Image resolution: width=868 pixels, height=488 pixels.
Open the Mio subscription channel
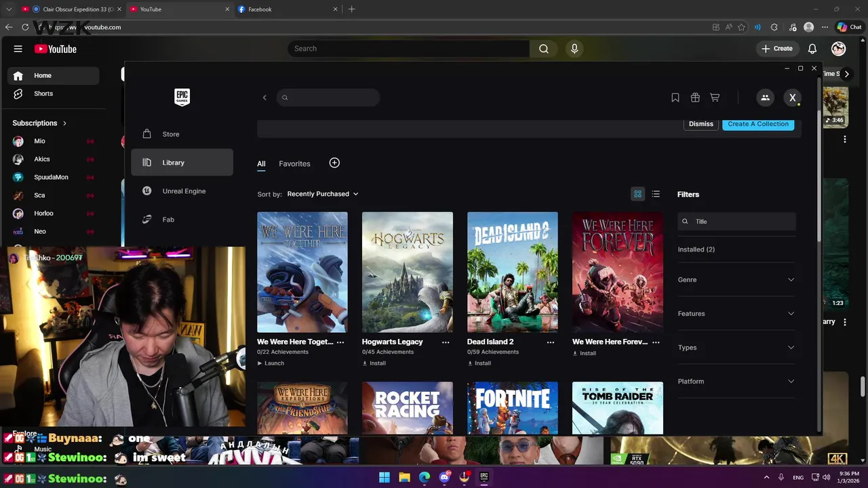pyautogui.click(x=53, y=141)
